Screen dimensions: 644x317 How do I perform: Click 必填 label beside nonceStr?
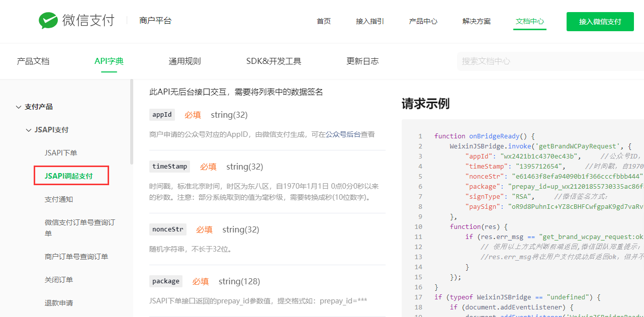pyautogui.click(x=204, y=229)
